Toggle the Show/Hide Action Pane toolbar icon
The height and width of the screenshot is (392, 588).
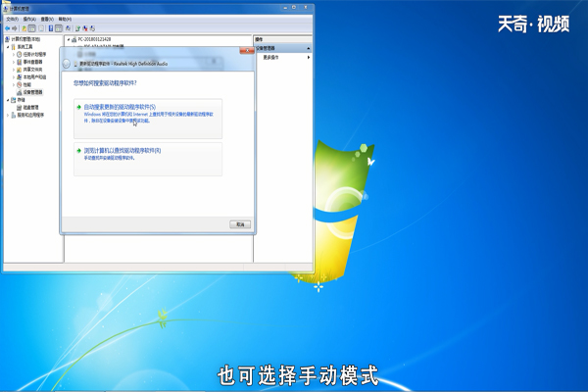click(59, 28)
